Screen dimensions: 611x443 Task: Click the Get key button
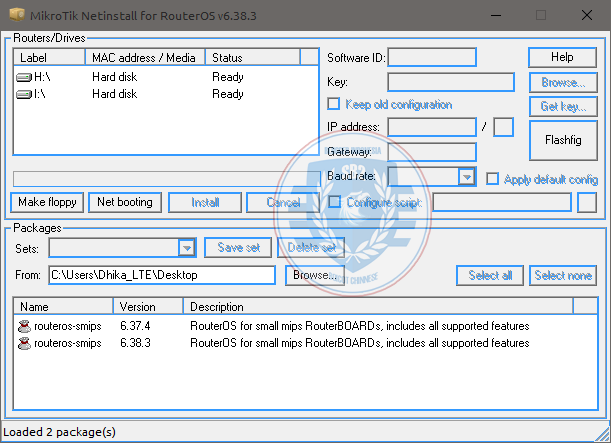coord(563,106)
